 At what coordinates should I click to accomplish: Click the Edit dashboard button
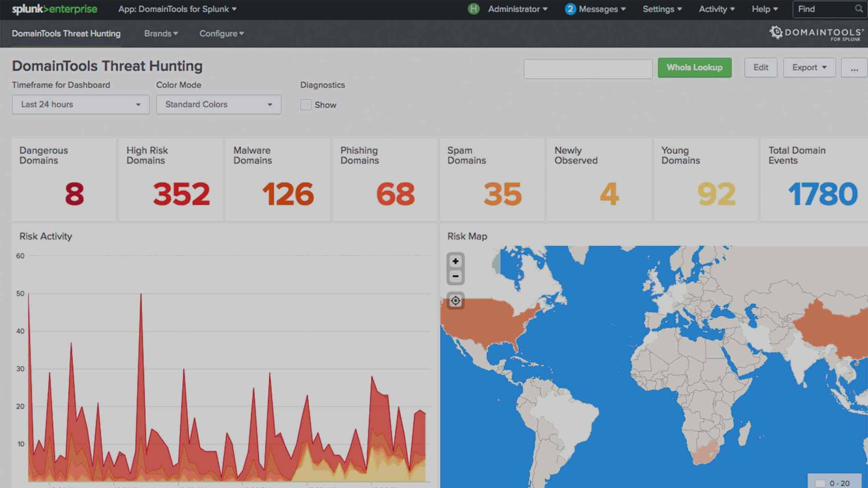point(761,67)
